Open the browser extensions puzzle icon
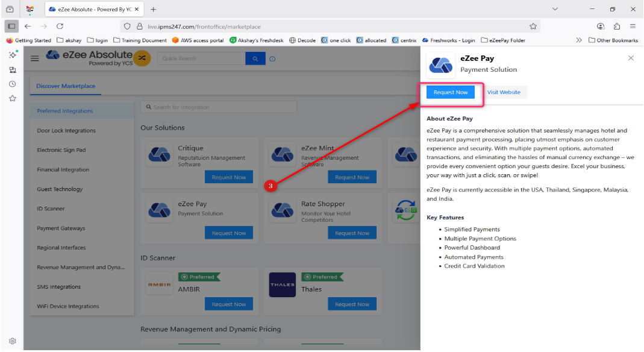644x352 pixels. pyautogui.click(x=616, y=27)
